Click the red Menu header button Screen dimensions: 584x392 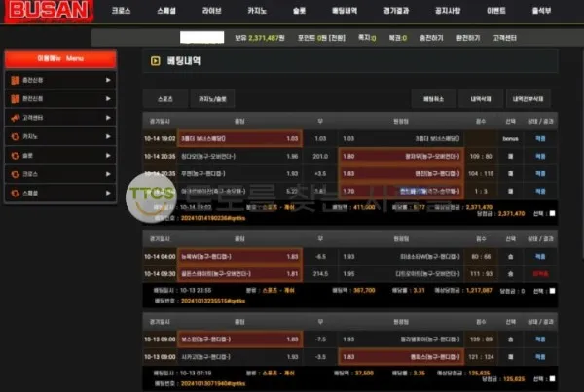click(x=60, y=58)
